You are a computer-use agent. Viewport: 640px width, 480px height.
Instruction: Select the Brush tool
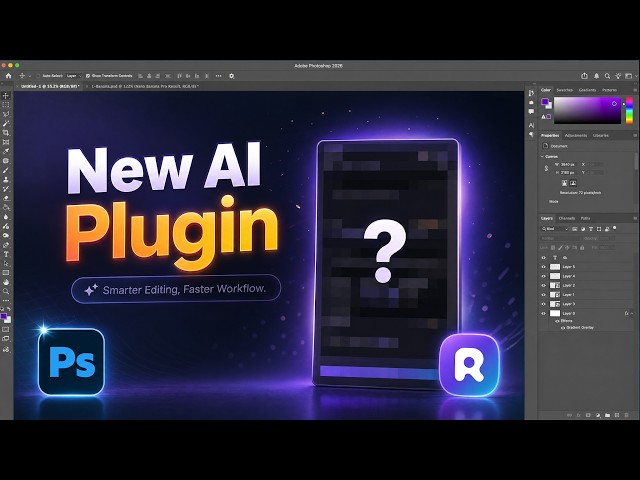[x=6, y=170]
